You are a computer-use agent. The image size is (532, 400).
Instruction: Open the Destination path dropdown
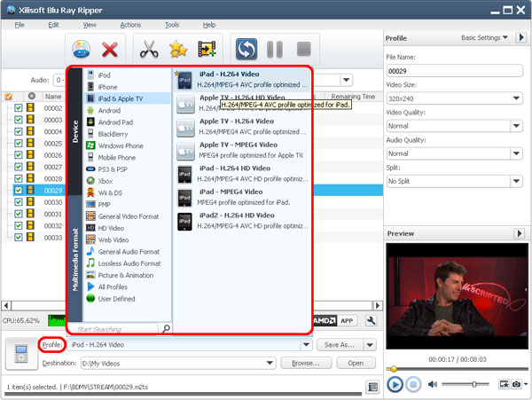(x=270, y=363)
